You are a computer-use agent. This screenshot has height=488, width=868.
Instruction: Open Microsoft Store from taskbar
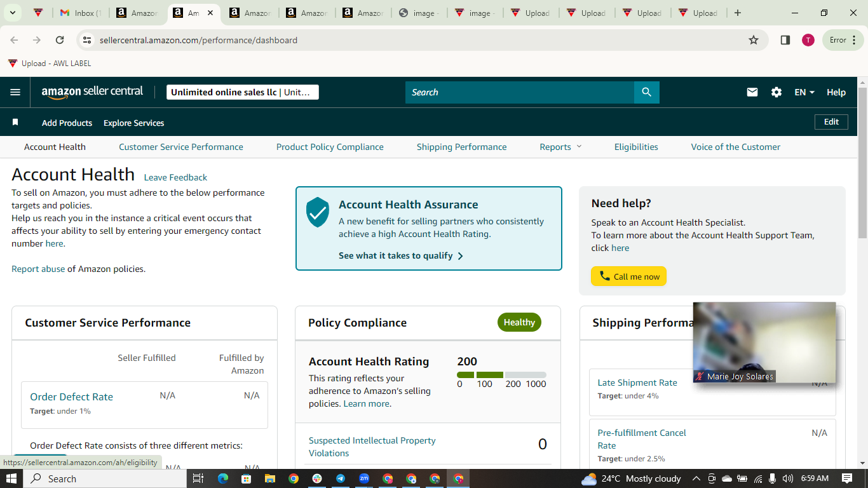[x=246, y=478]
